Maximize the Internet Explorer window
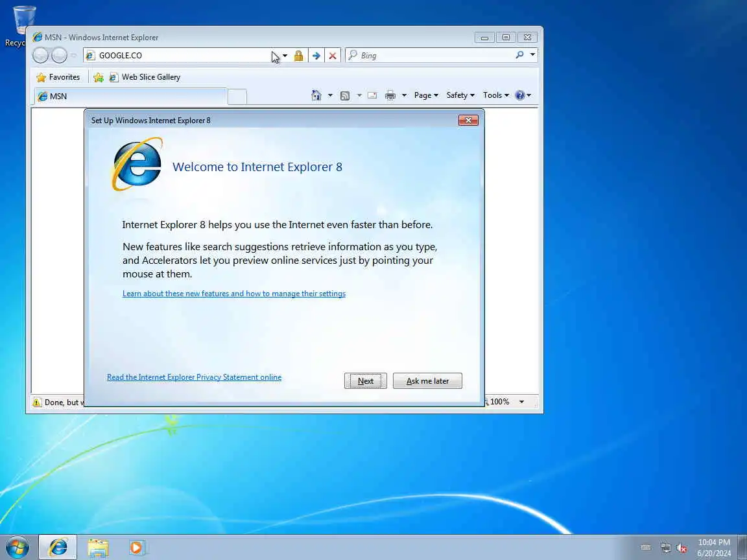Screen dimensions: 747x560 pyautogui.click(x=506, y=38)
